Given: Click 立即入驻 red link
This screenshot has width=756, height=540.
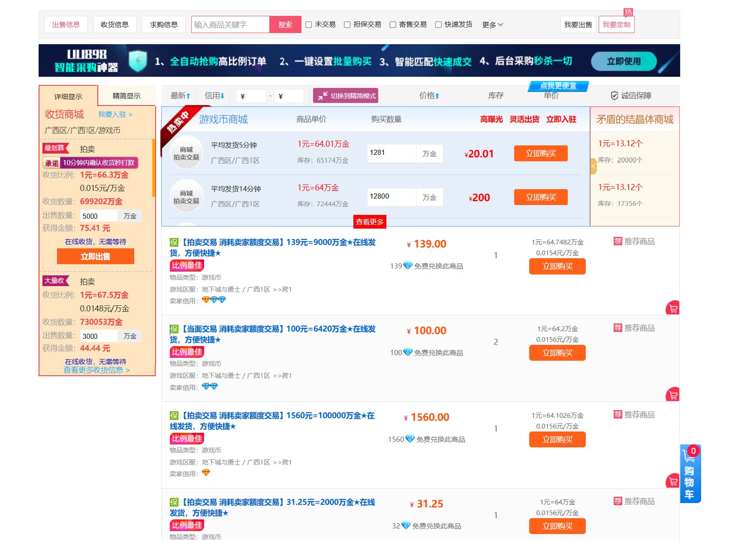Looking at the screenshot, I should coord(561,119).
